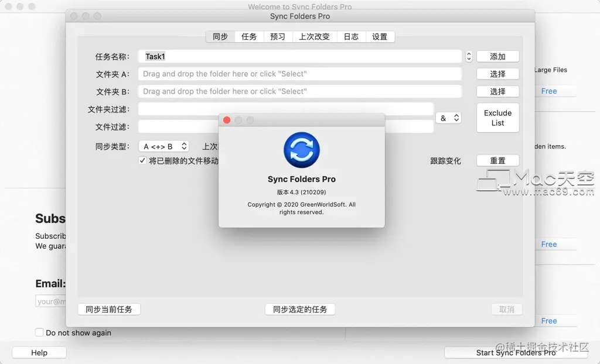This screenshot has height=364, width=600.
Task: Open the 任务 tab
Action: click(249, 37)
